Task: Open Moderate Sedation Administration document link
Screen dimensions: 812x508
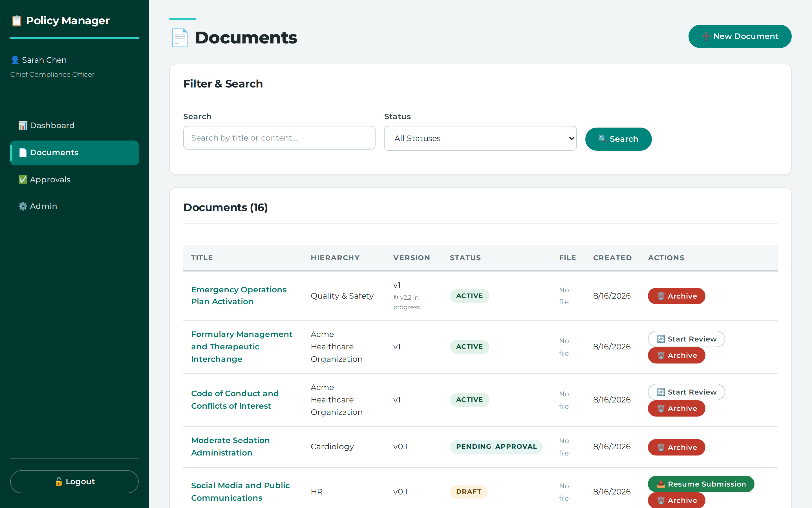Action: (230, 446)
